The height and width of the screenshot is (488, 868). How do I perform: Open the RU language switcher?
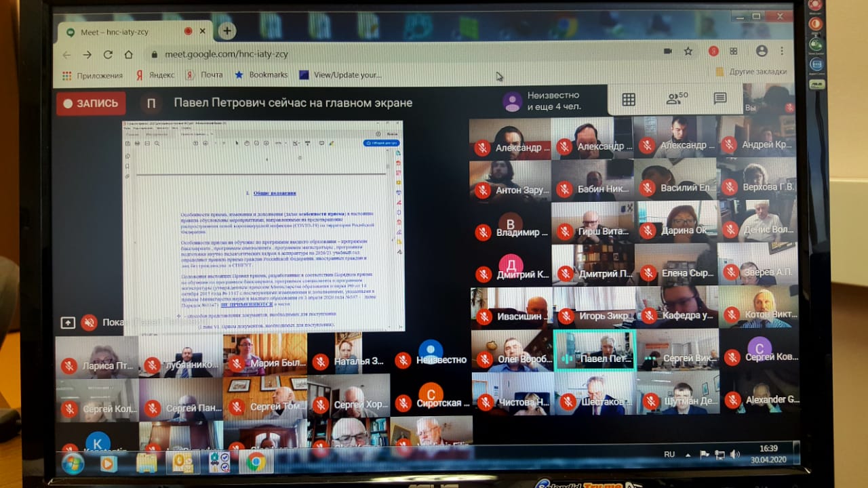(x=669, y=454)
